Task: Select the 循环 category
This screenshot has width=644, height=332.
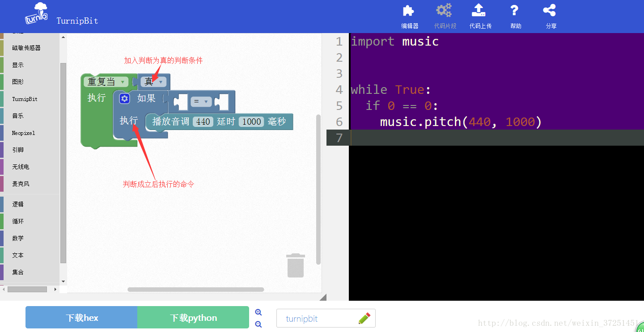Action: pos(30,221)
